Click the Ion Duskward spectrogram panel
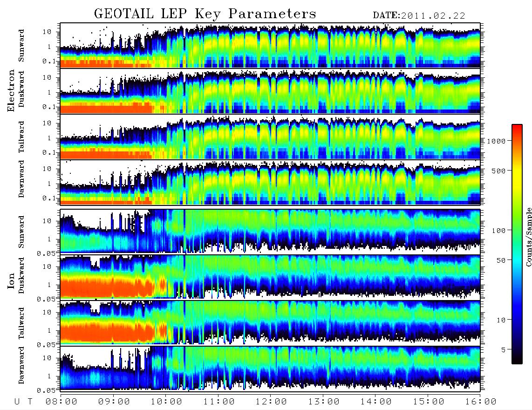532x410 pixels. coord(270,277)
